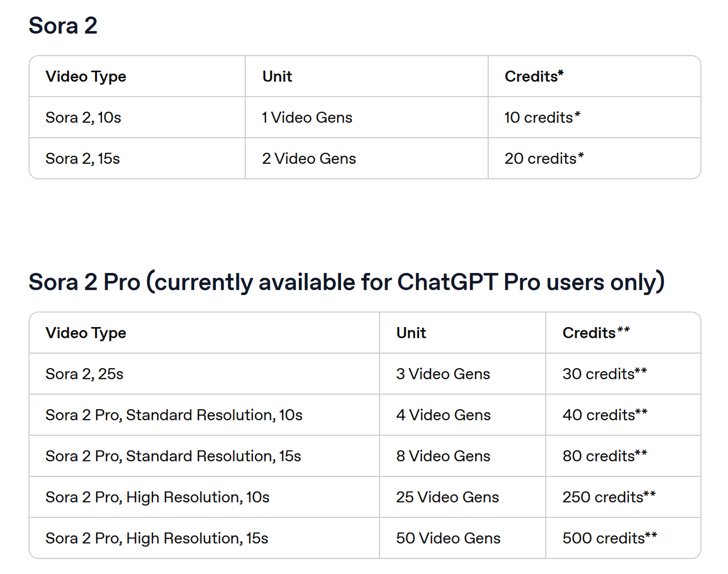Click the "Credits*" header in first table
This screenshot has height=574, width=728.
[534, 76]
